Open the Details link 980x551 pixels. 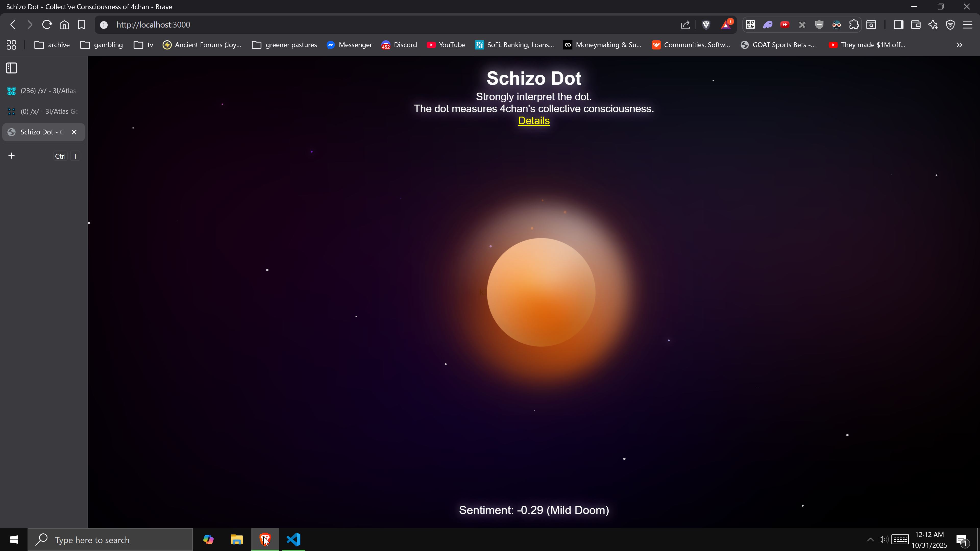533,121
